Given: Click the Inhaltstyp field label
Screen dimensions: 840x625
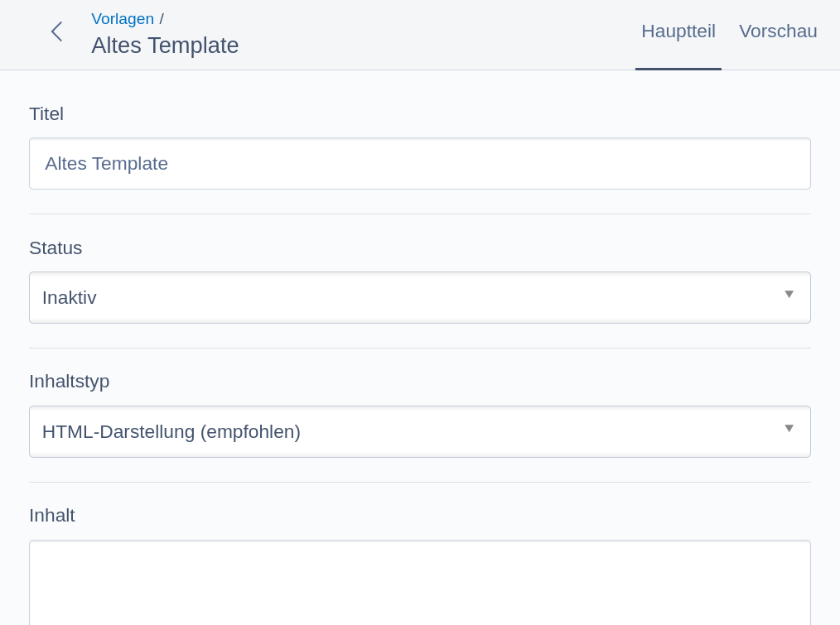Looking at the screenshot, I should tap(70, 382).
